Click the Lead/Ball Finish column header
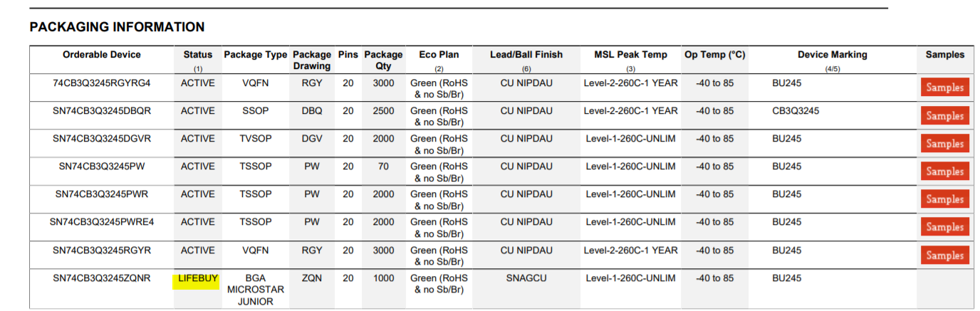This screenshot has width=980, height=311. [x=526, y=55]
